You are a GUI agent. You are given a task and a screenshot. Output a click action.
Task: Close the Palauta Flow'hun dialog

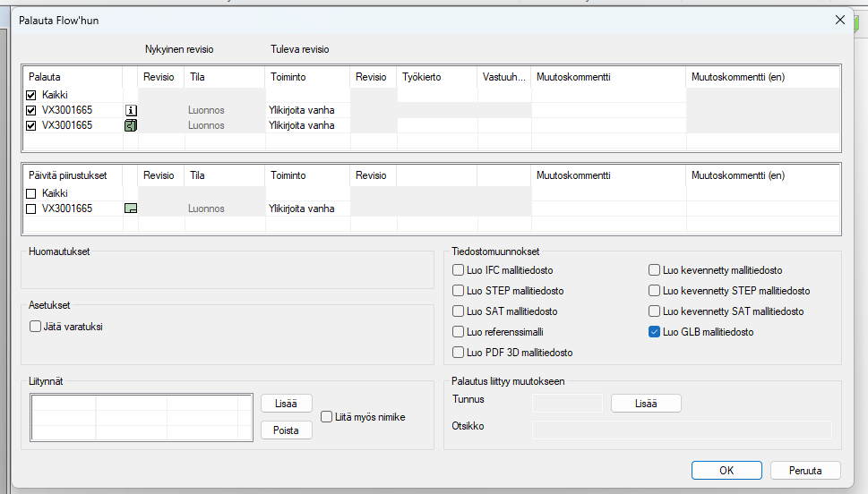coord(839,20)
